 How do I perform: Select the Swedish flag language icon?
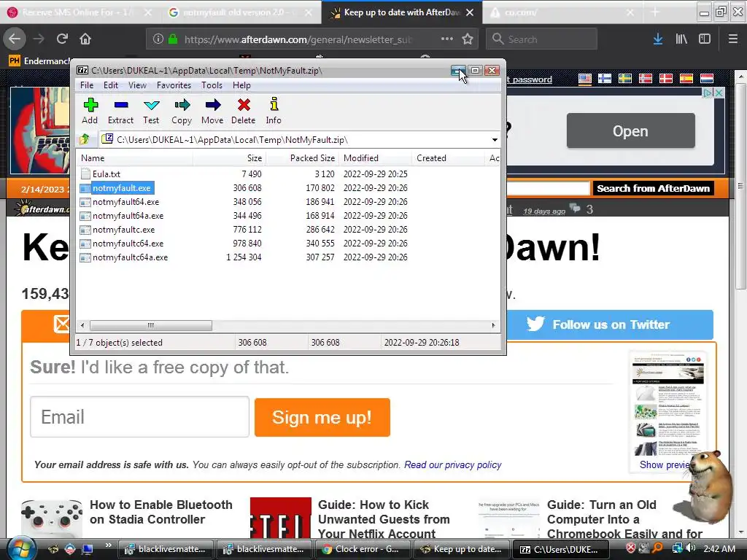pos(624,78)
